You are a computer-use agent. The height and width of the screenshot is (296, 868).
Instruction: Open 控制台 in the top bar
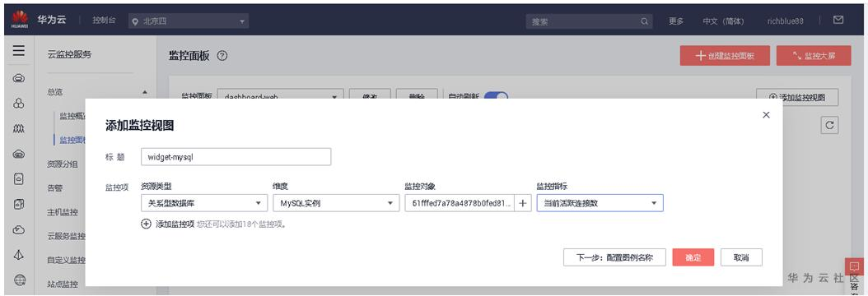[x=104, y=21]
